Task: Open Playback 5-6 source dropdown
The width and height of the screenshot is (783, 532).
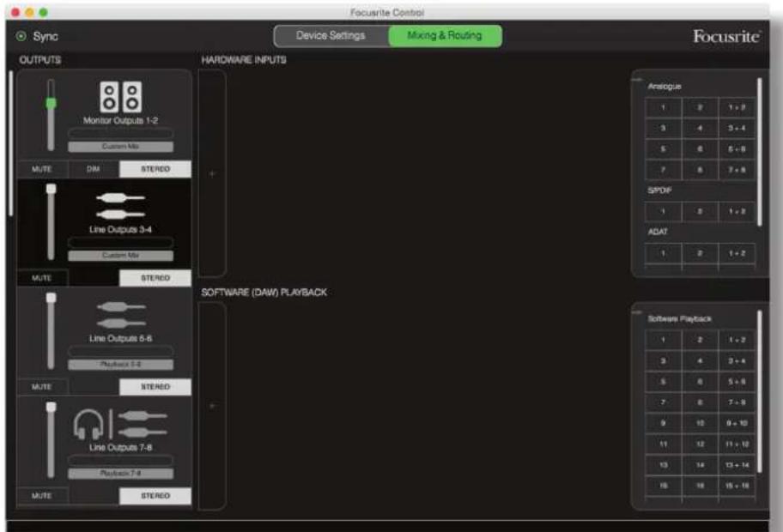Action: tap(121, 365)
